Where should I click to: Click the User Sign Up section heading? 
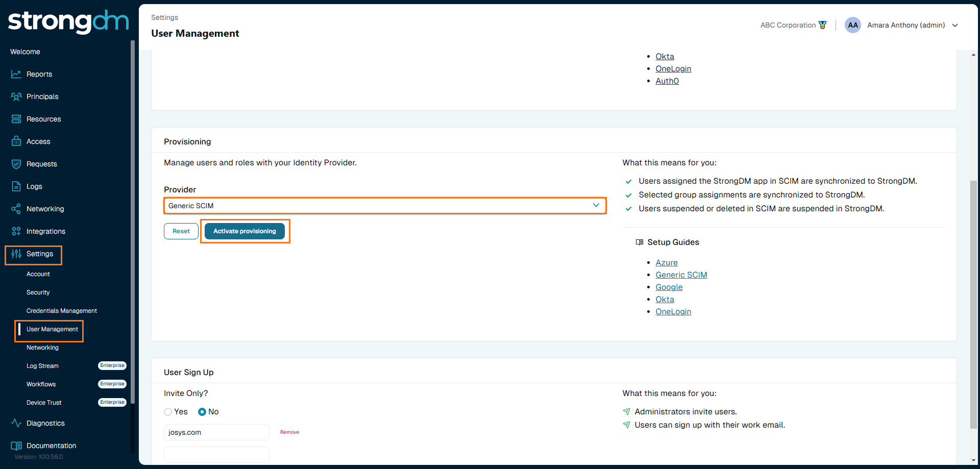click(189, 373)
